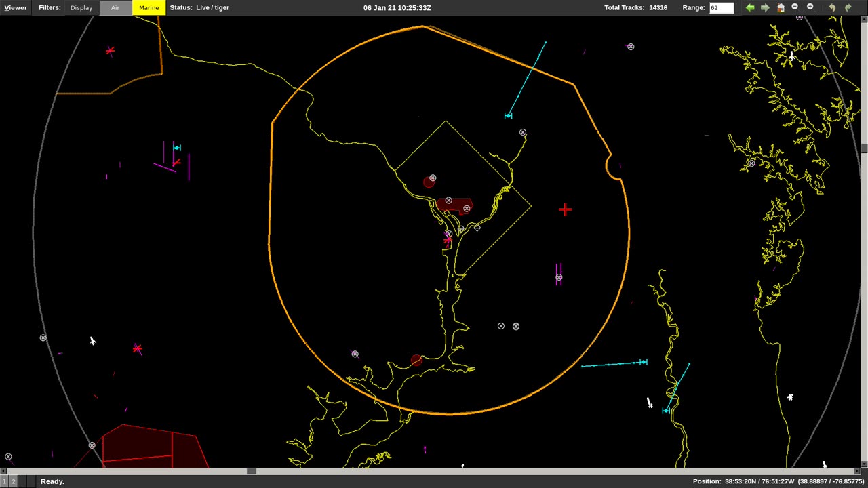Go back with the green left arrow
Image resolution: width=868 pixels, height=488 pixels.
click(750, 7)
